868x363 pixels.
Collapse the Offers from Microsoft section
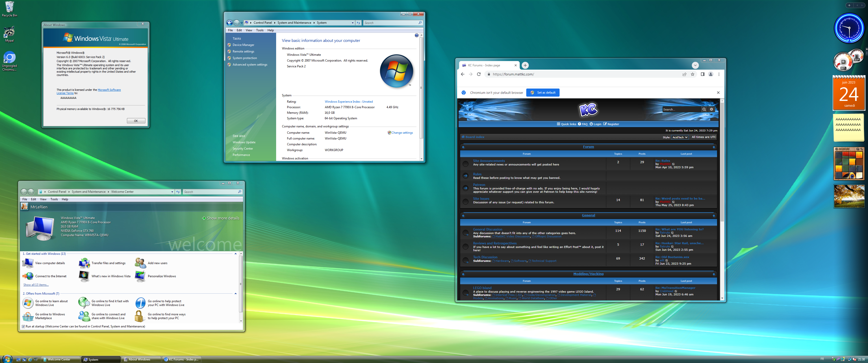pyautogui.click(x=235, y=294)
